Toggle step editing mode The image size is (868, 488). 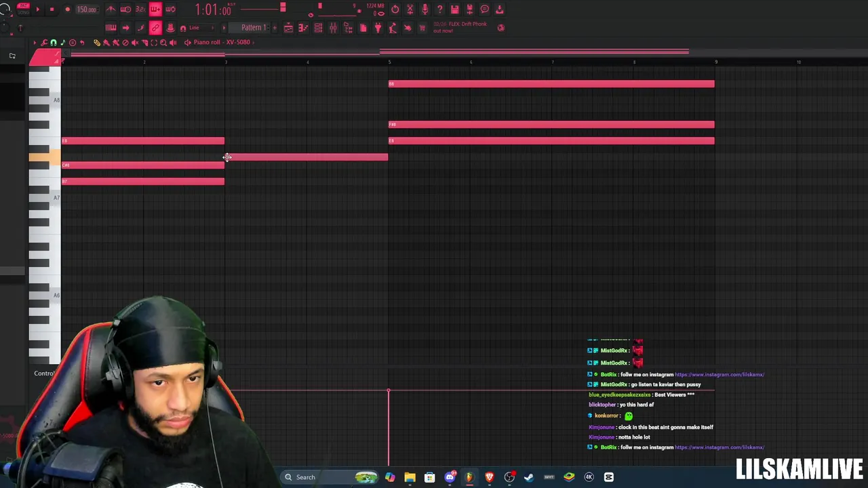140,28
